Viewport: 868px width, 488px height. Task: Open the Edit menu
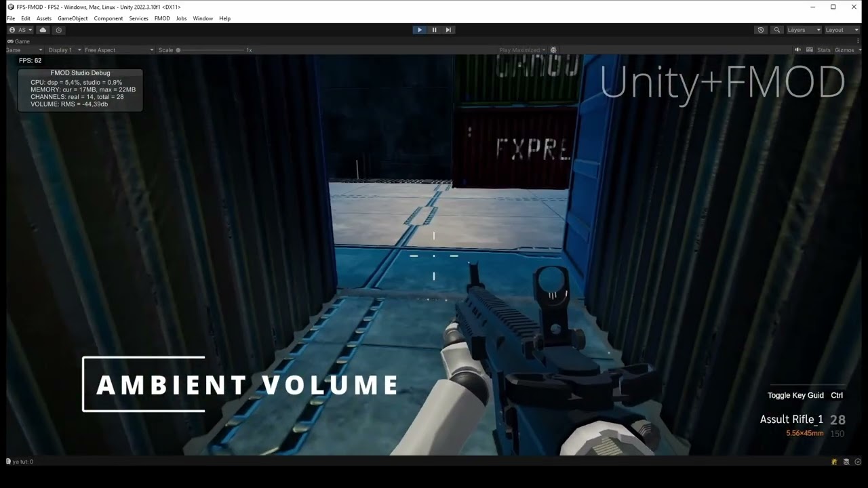coord(26,18)
